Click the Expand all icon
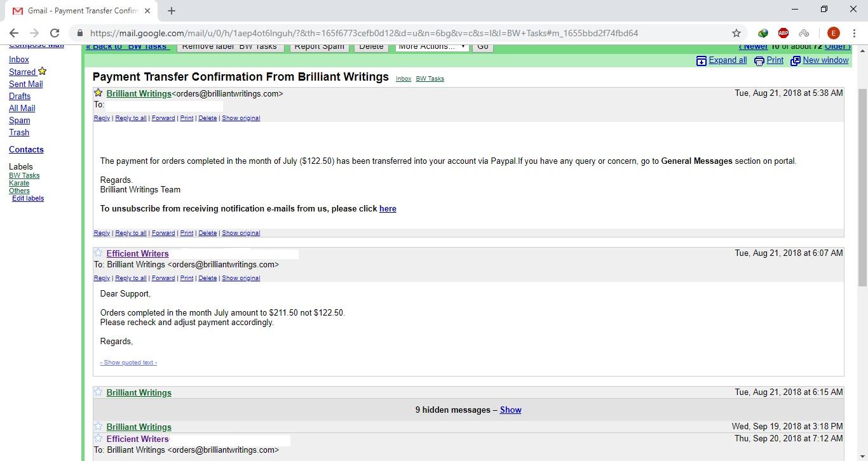 click(702, 61)
